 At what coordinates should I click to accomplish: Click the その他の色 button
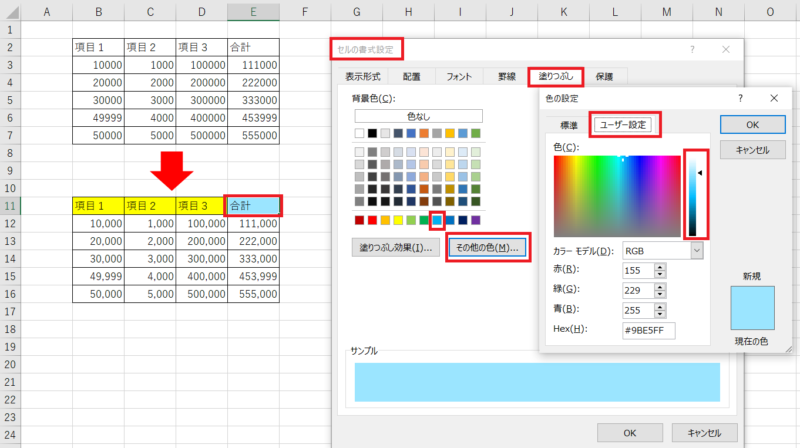click(x=487, y=247)
